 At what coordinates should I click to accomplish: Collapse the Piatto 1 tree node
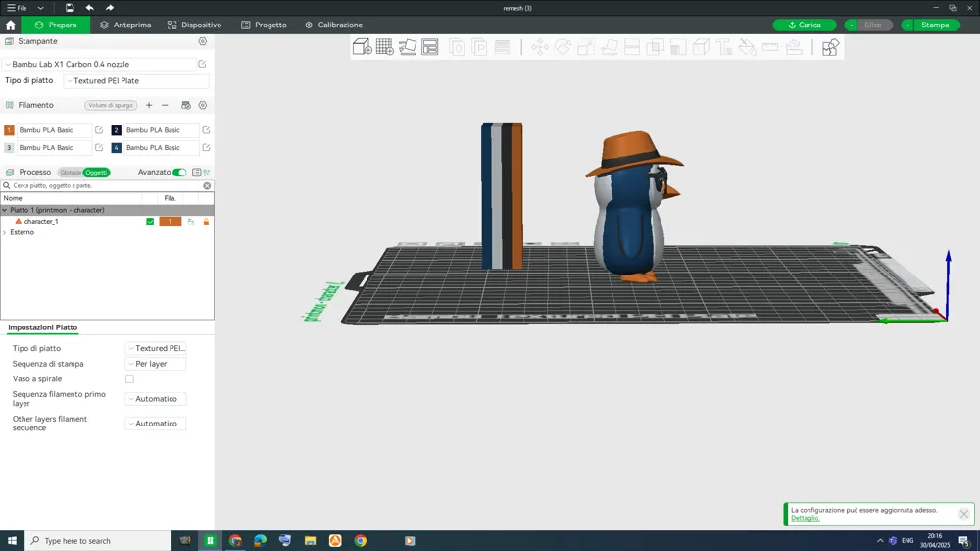point(5,210)
